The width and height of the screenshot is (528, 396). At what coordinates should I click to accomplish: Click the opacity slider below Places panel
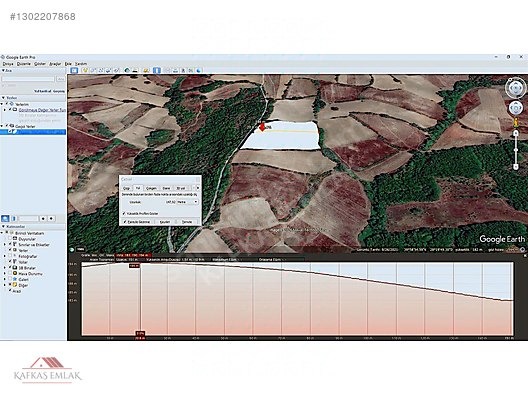(29, 219)
